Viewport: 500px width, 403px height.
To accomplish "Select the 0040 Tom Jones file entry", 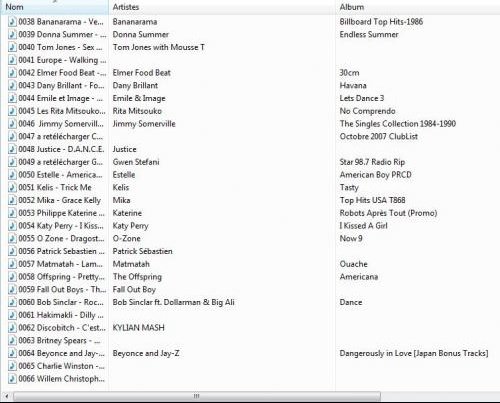I will [x=60, y=47].
